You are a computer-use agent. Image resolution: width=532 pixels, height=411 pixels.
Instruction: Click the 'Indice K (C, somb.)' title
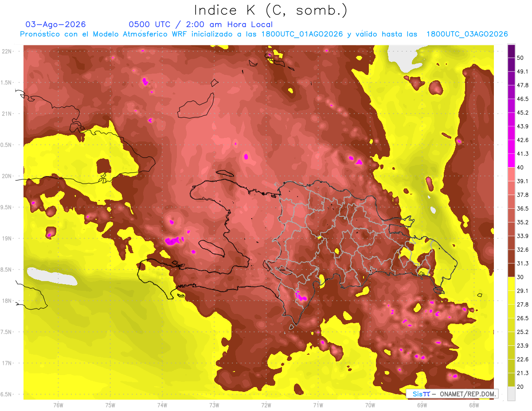pyautogui.click(x=271, y=10)
